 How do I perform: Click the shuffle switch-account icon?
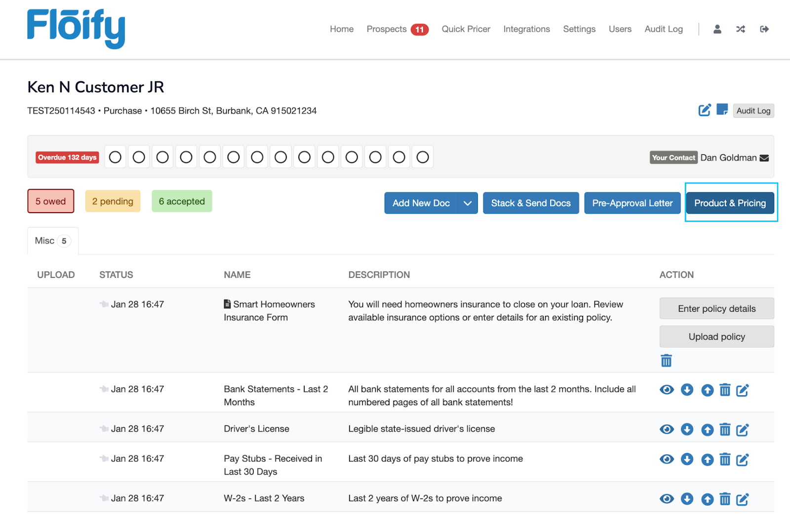click(740, 29)
